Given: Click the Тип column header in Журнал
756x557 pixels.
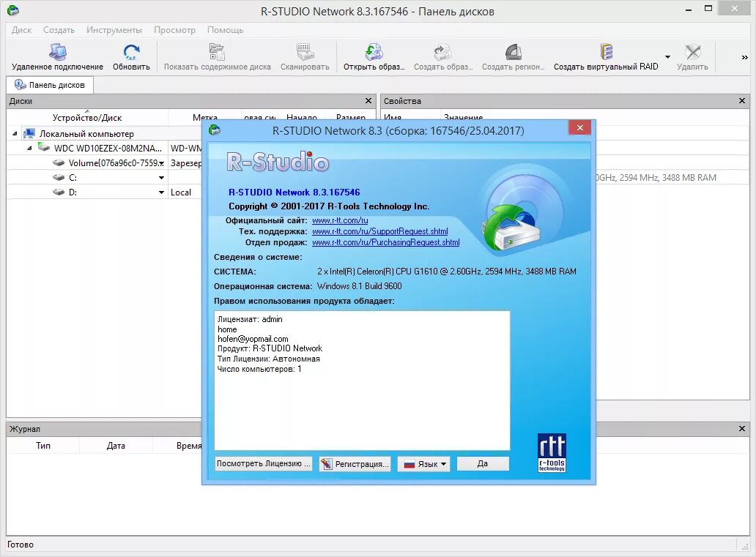Looking at the screenshot, I should point(43,446).
